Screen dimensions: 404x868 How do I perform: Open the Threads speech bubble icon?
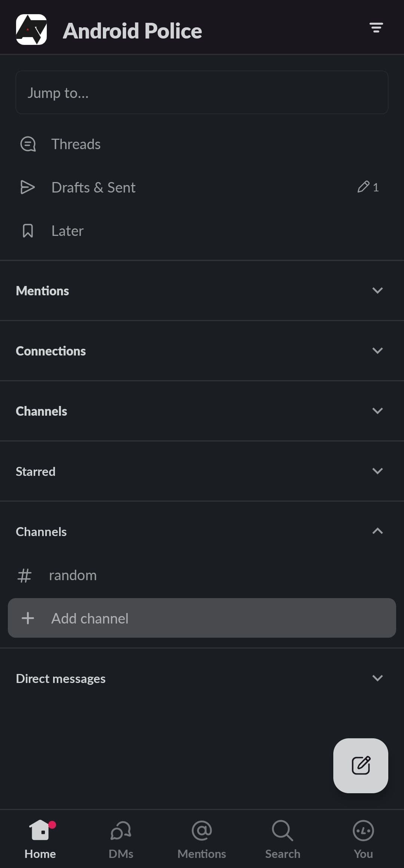(x=28, y=144)
